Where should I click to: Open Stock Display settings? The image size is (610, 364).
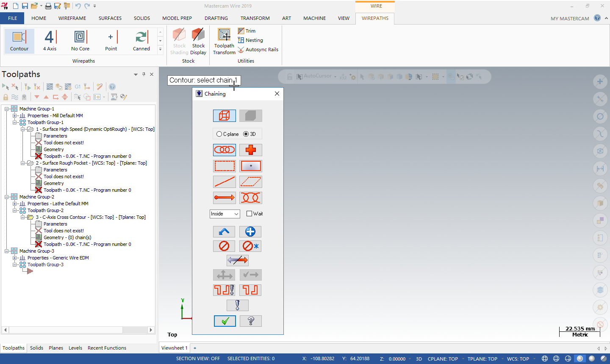198,41
